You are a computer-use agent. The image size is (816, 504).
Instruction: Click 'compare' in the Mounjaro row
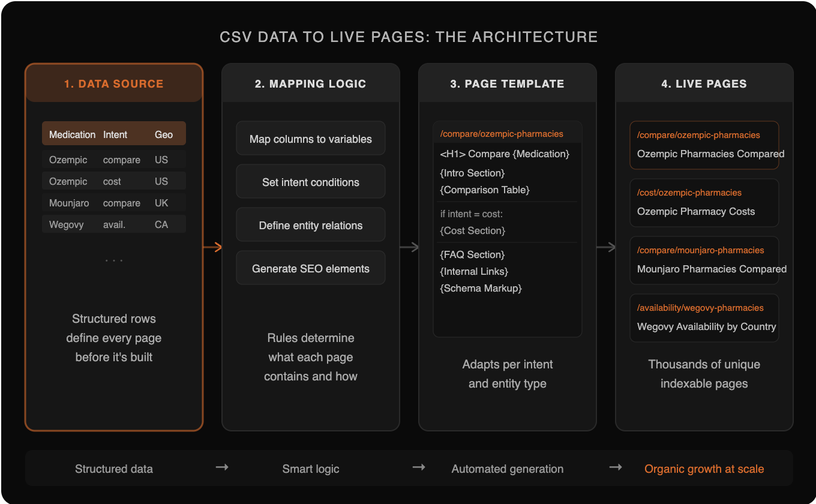(121, 203)
